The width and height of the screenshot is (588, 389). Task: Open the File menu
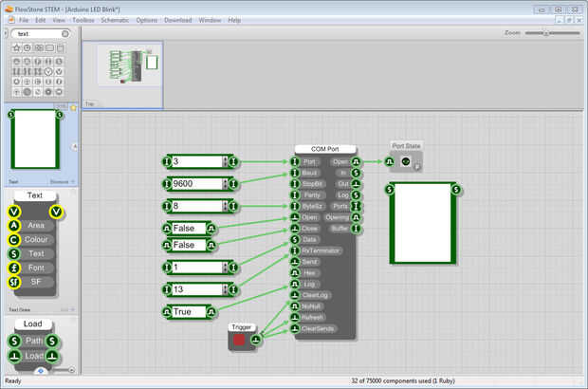point(24,20)
